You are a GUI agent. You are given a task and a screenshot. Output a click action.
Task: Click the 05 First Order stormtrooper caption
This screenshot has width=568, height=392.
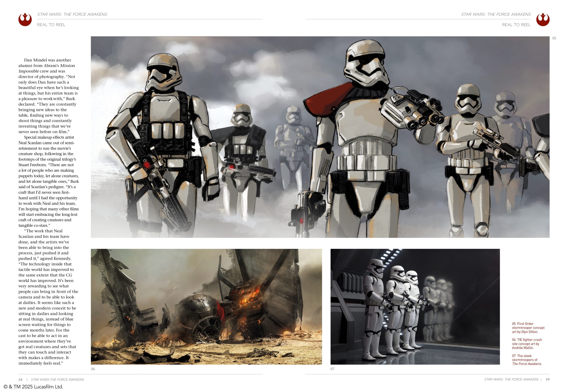(x=528, y=328)
